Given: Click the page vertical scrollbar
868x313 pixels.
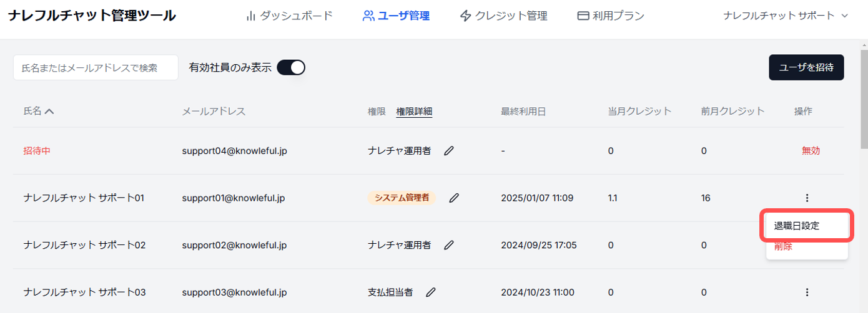Looking at the screenshot, I should click(x=864, y=94).
